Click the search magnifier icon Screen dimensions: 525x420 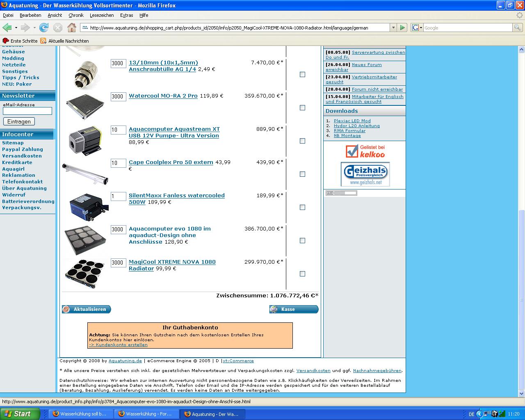518,27
